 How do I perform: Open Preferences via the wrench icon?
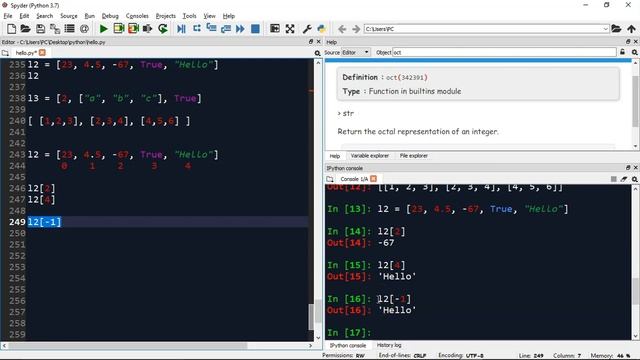[x=307, y=29]
